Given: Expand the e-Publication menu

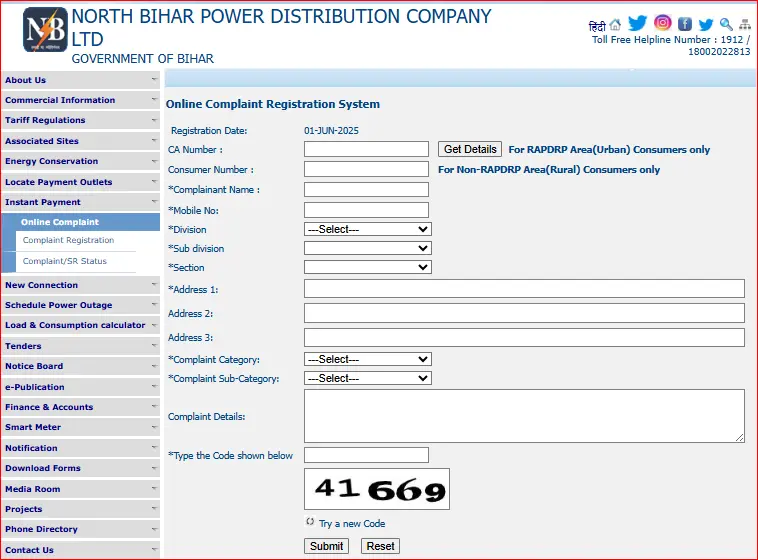Looking at the screenshot, I should 80,387.
